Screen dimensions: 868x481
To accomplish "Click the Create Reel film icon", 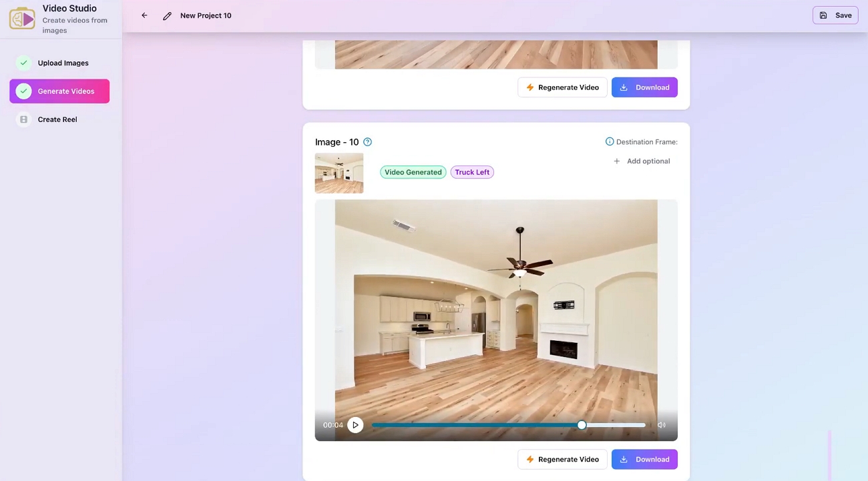I will pos(23,119).
